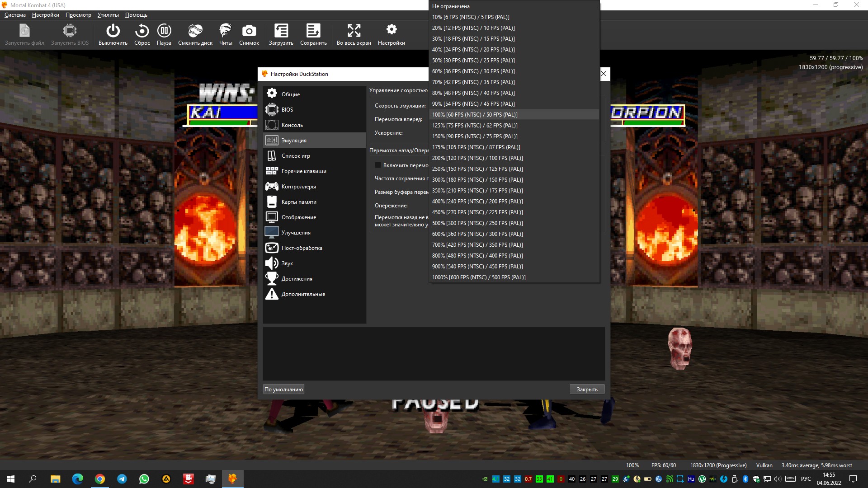The height and width of the screenshot is (488, 868).
Task: Select the Улучшения settings category
Action: [x=315, y=232]
